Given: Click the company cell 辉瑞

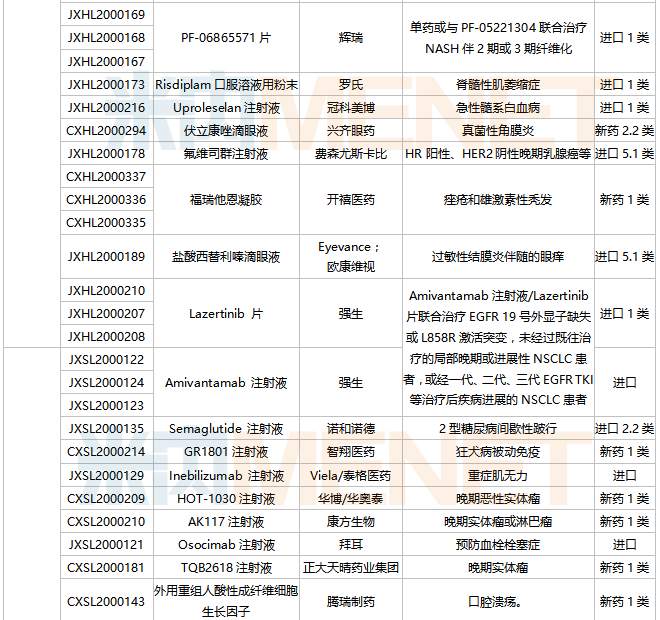Looking at the screenshot, I should coord(351,38).
